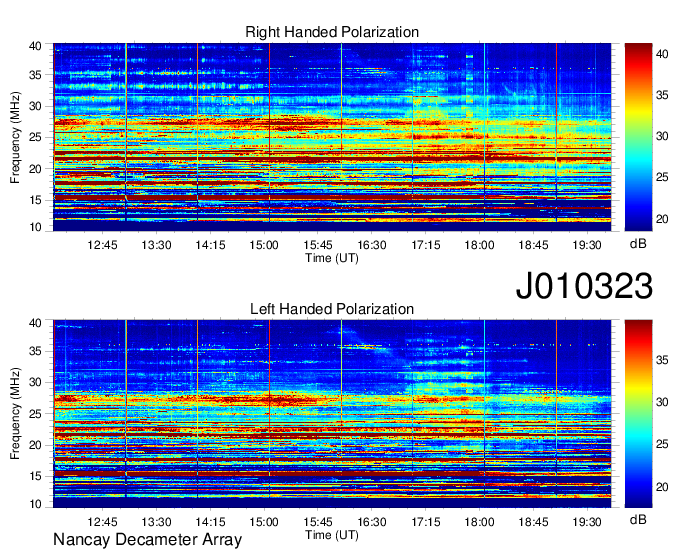Image resolution: width=680 pixels, height=552 pixels.
Task: Click 35 MHz tick on upper frequency axis
Action: coord(35,75)
